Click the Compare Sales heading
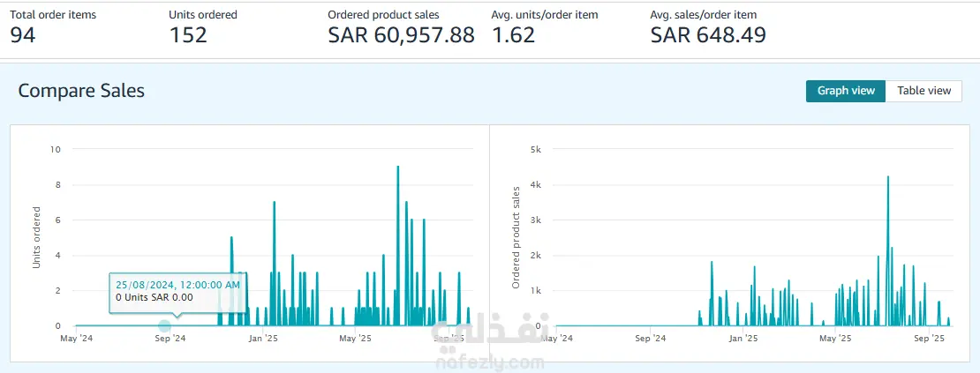This screenshot has height=373, width=980. pyautogui.click(x=81, y=91)
